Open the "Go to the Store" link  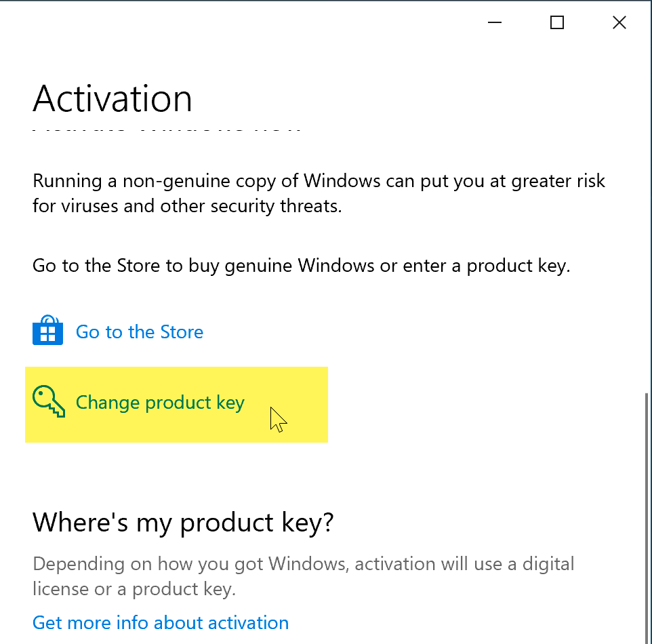tap(139, 332)
